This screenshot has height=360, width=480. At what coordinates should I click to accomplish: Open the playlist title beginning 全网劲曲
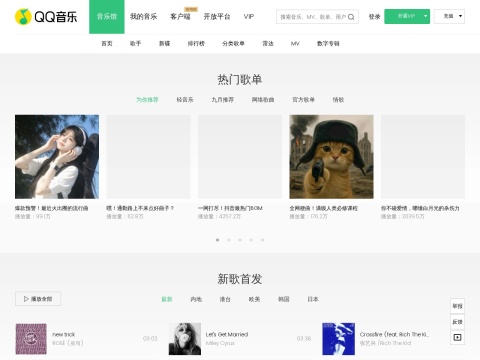(323, 208)
